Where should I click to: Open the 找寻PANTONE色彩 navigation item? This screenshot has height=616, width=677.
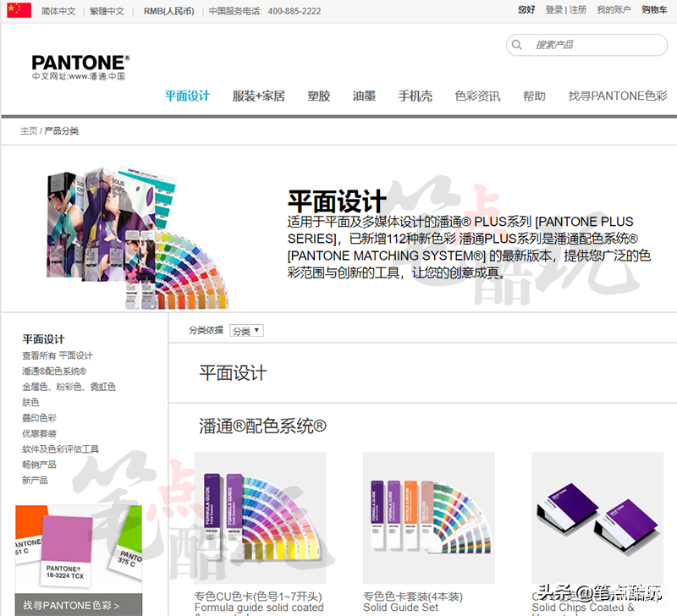pyautogui.click(x=618, y=96)
